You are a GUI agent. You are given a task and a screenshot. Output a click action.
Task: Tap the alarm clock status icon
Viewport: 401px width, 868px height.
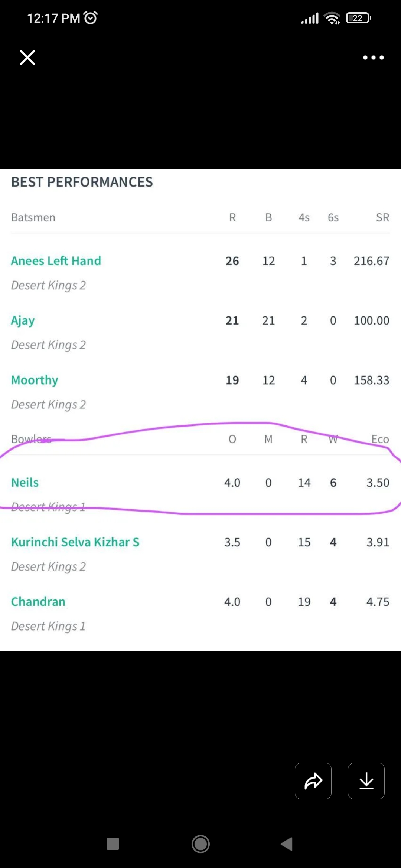point(91,18)
